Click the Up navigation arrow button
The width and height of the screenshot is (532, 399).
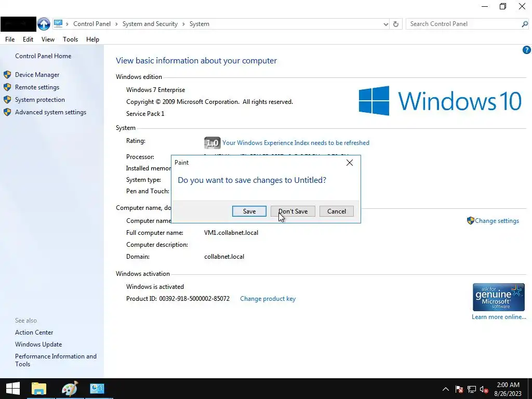point(44,24)
